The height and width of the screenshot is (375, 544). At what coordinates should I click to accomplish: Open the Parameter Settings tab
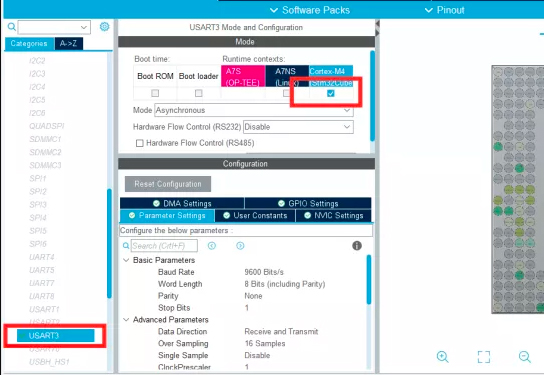167,215
